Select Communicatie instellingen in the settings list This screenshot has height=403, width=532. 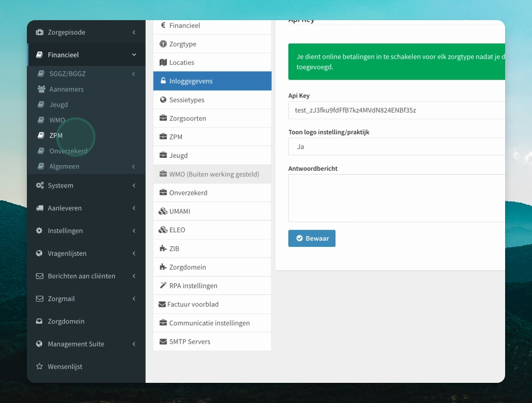(212, 323)
